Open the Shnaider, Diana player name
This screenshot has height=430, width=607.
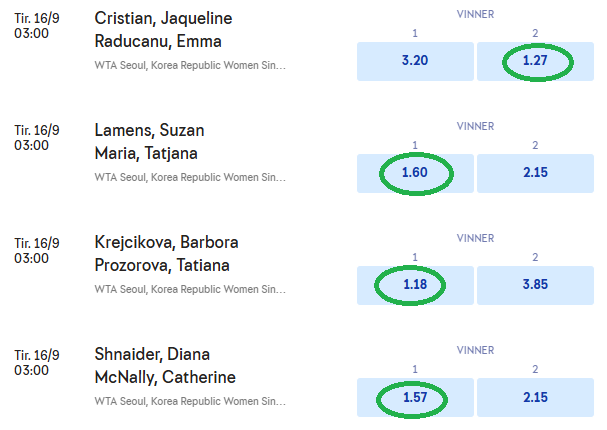pyautogui.click(x=151, y=355)
